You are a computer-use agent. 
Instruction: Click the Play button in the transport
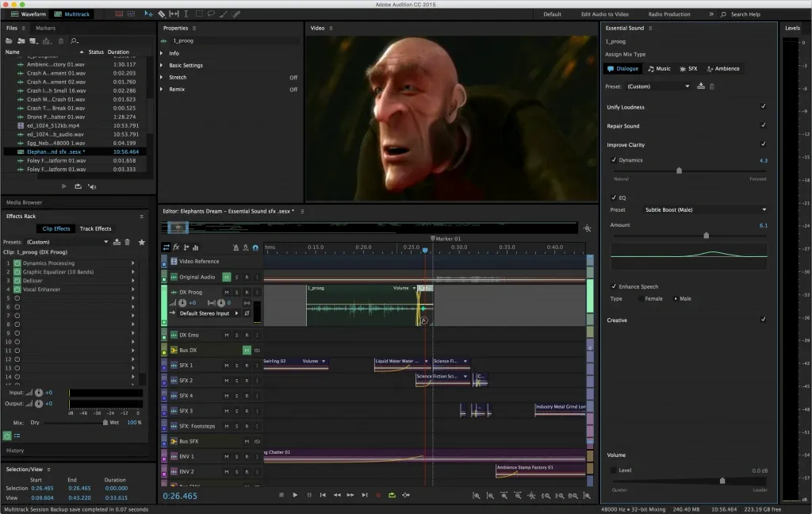point(294,495)
